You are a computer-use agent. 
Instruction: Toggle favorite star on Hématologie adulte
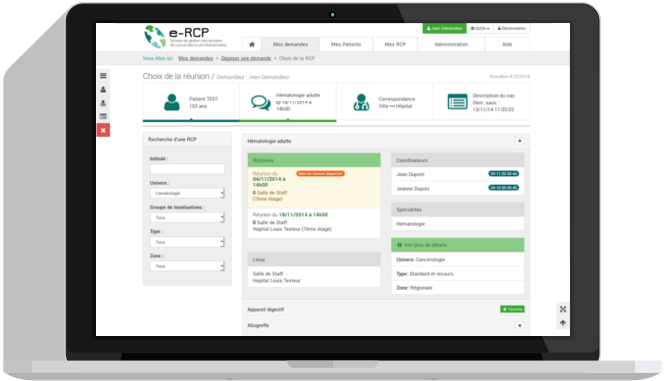pyautogui.click(x=519, y=141)
